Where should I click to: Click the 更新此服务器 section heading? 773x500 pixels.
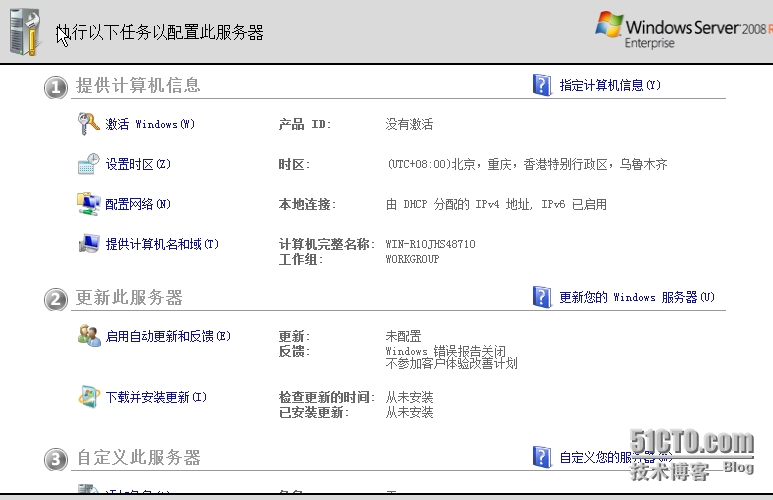click(x=129, y=297)
